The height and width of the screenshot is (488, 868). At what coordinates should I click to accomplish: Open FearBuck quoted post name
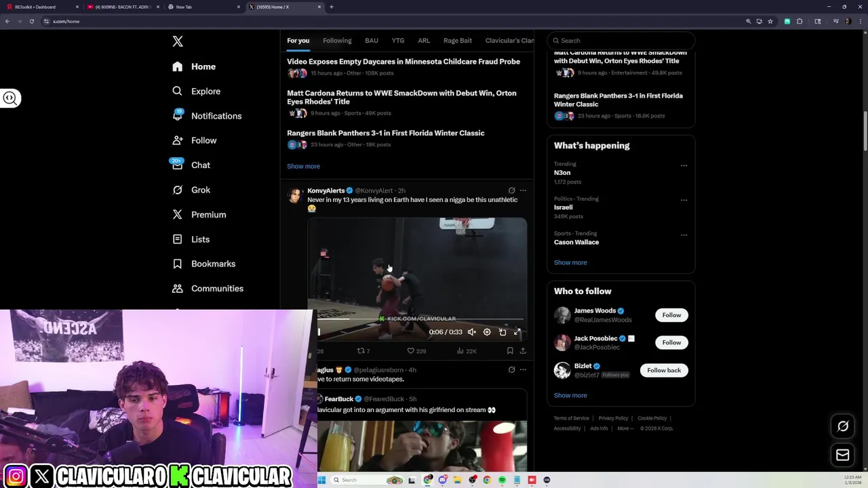tap(338, 399)
